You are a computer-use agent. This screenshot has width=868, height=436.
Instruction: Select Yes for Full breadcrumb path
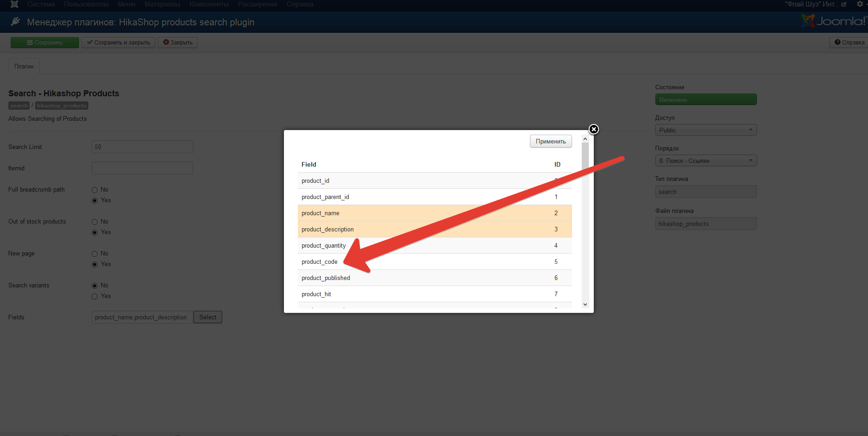(x=94, y=200)
